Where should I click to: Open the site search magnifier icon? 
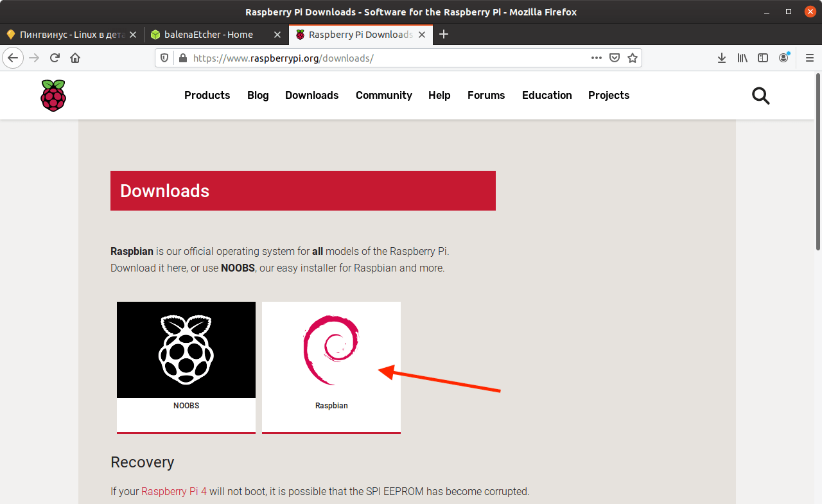pyautogui.click(x=760, y=96)
